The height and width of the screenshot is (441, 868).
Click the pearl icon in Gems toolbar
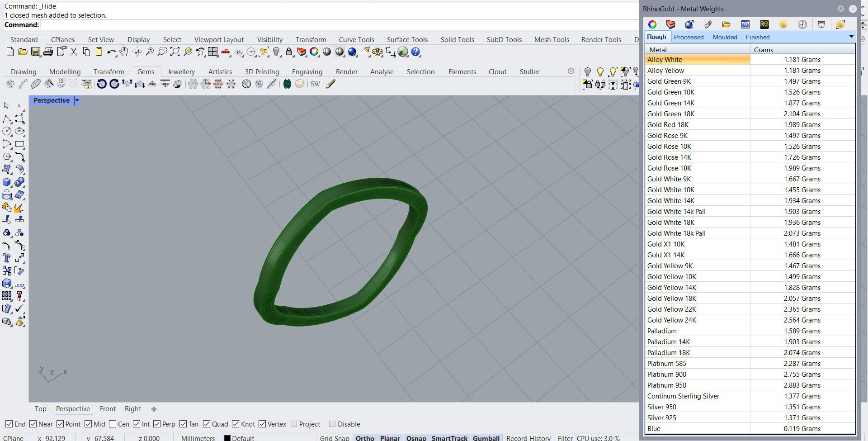click(x=300, y=84)
